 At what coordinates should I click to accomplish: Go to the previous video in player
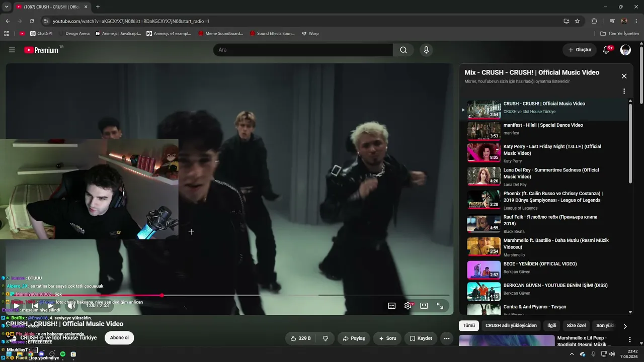[x=35, y=305]
